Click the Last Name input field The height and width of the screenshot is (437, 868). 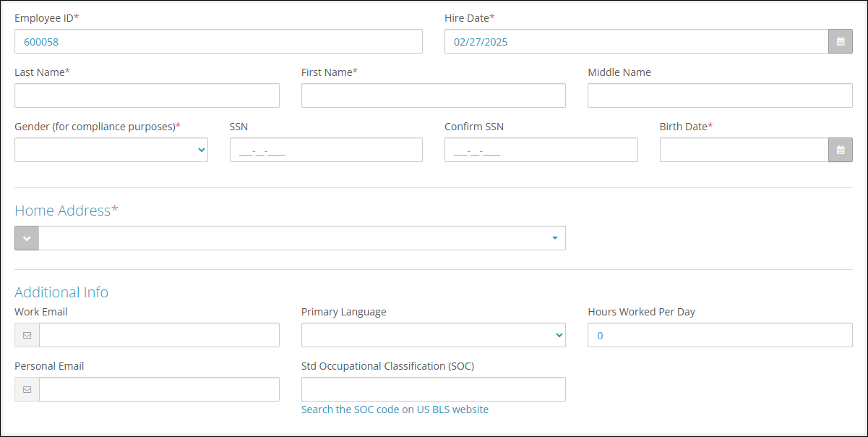coord(147,95)
